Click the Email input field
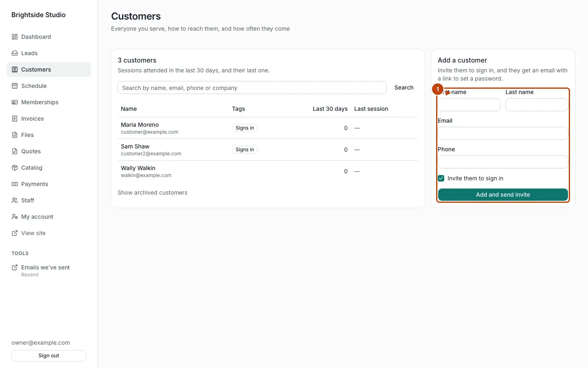The width and height of the screenshot is (588, 368). [x=503, y=133]
